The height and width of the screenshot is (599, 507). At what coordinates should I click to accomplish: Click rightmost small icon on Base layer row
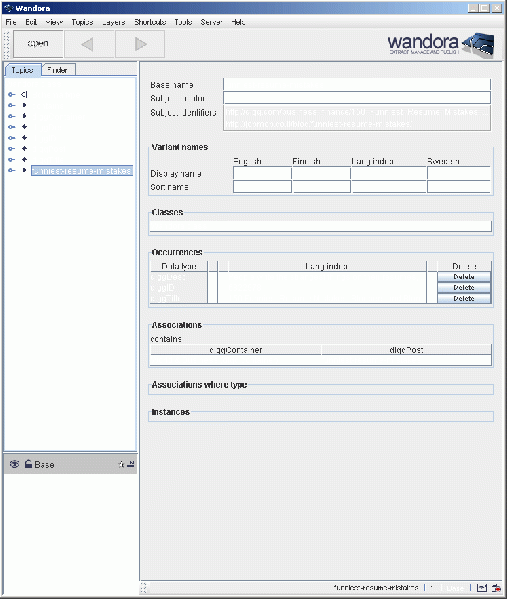131,464
